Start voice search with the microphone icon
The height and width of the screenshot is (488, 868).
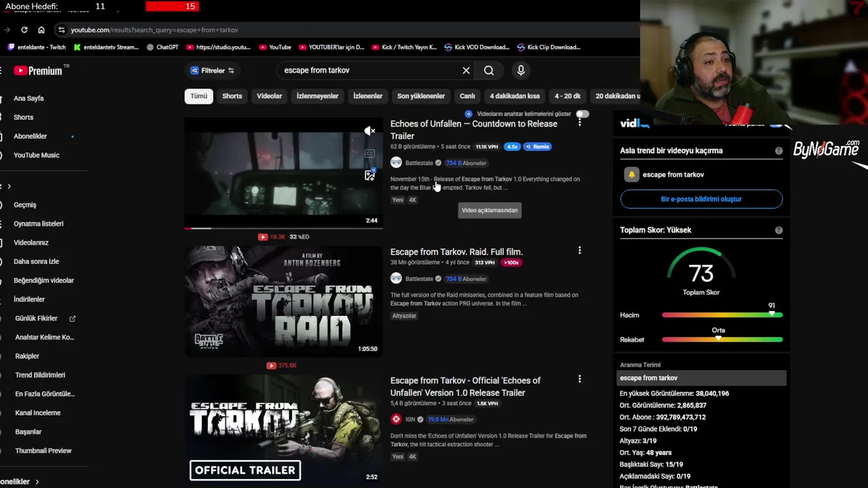[x=521, y=70]
